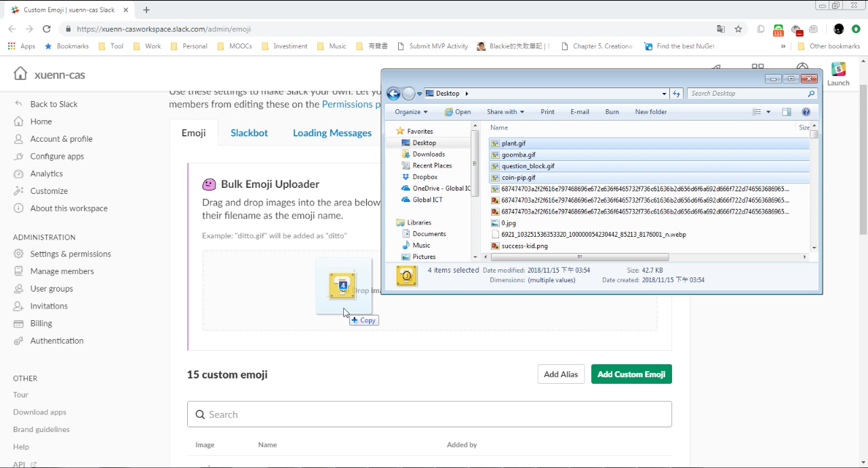Image resolution: width=868 pixels, height=468 pixels.
Task: Click the Explorer help question mark icon
Action: pos(806,112)
